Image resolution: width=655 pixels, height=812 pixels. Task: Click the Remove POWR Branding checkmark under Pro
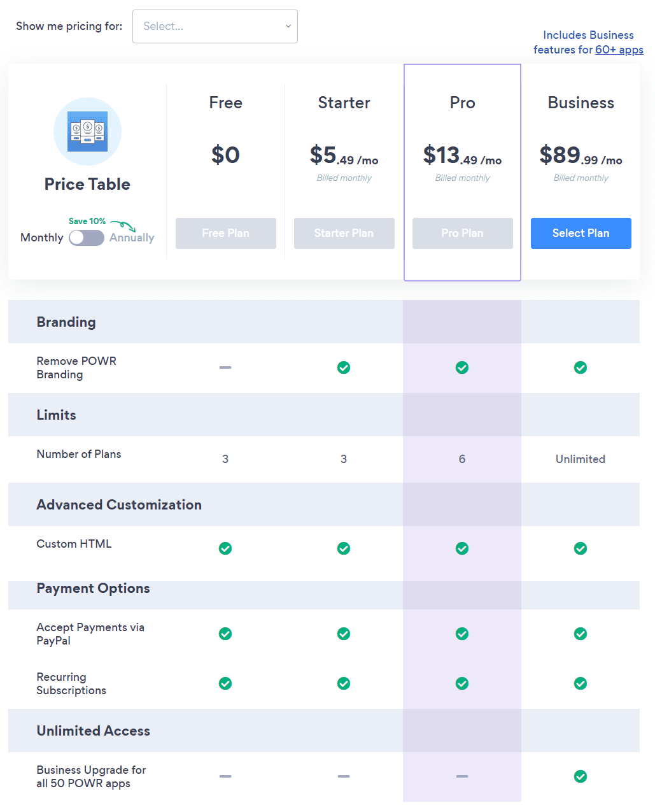point(462,367)
